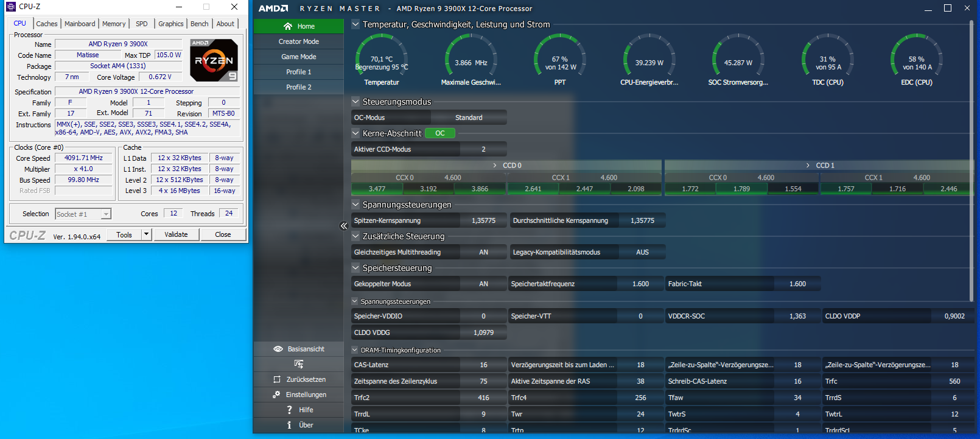Open the Tools dropdown arrow in CPU-Z
Image resolution: width=980 pixels, height=439 pixels.
click(x=146, y=234)
